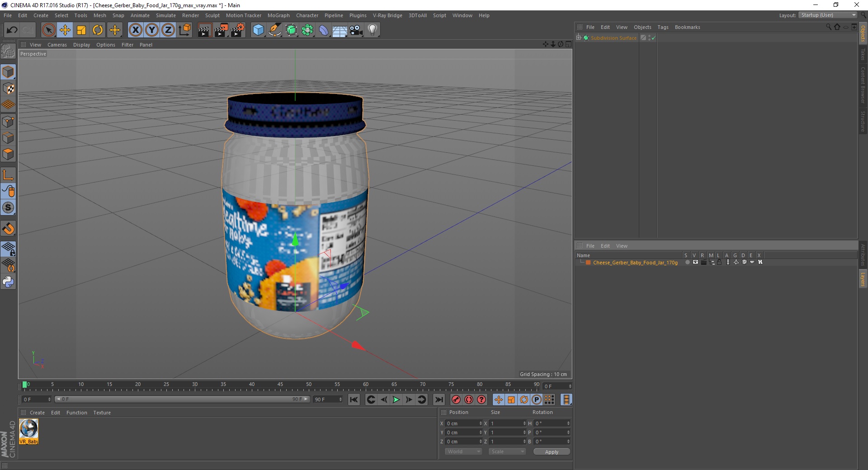Screen dimensions: 868x470
Task: Apply coordinate changes
Action: pyautogui.click(x=552, y=452)
